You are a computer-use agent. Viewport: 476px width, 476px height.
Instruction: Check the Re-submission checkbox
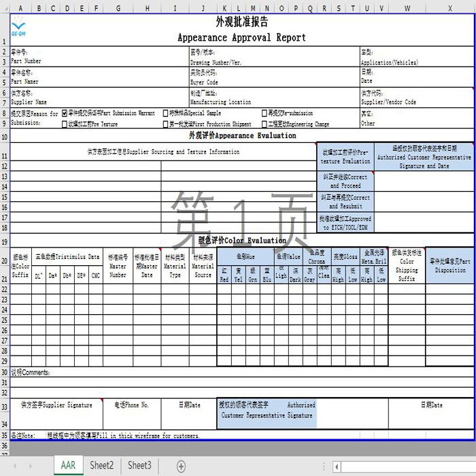pos(264,114)
